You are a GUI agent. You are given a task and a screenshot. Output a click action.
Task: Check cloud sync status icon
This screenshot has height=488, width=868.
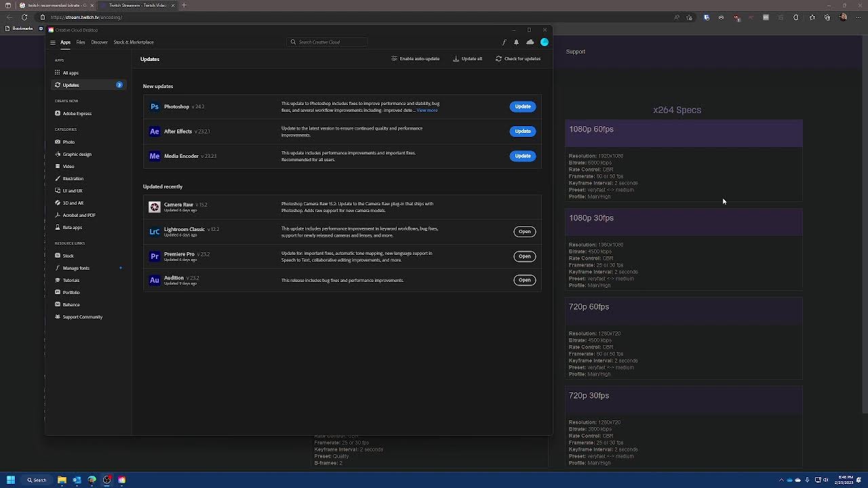[x=530, y=43]
